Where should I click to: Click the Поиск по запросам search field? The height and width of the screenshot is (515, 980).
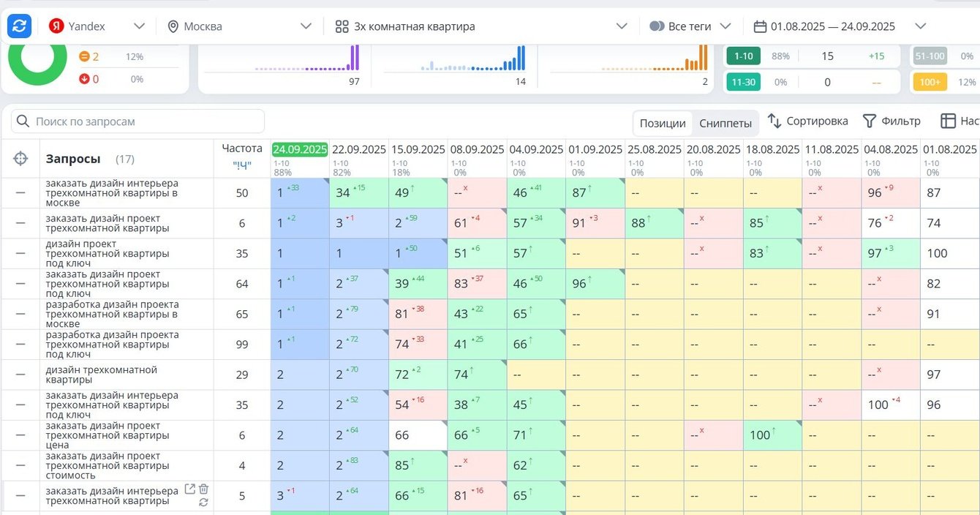[x=139, y=121]
